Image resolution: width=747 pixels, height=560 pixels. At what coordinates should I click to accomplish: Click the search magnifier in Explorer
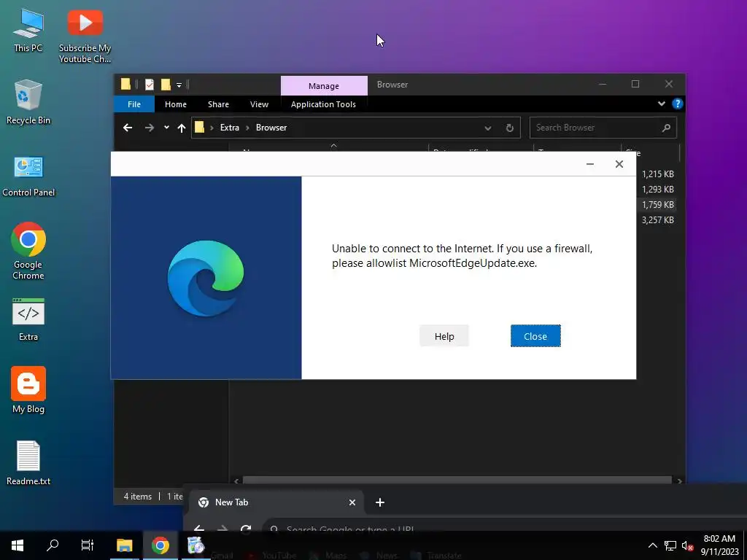(x=666, y=128)
